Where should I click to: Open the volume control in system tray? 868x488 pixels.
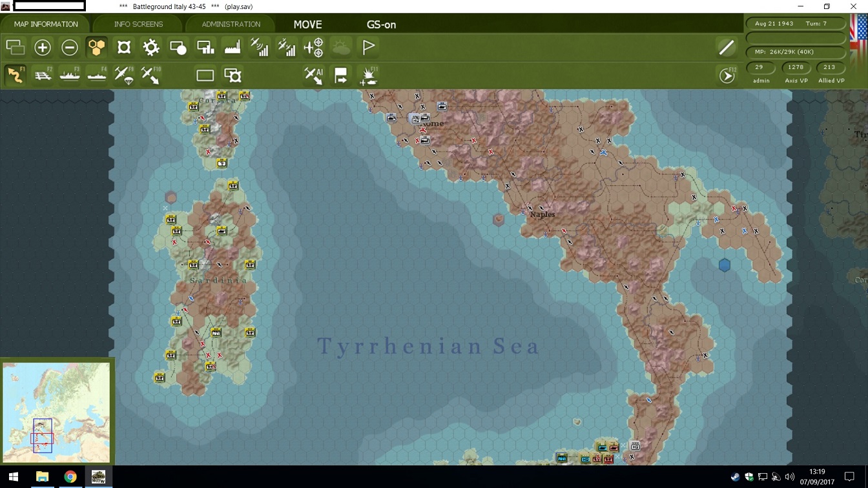point(789,478)
